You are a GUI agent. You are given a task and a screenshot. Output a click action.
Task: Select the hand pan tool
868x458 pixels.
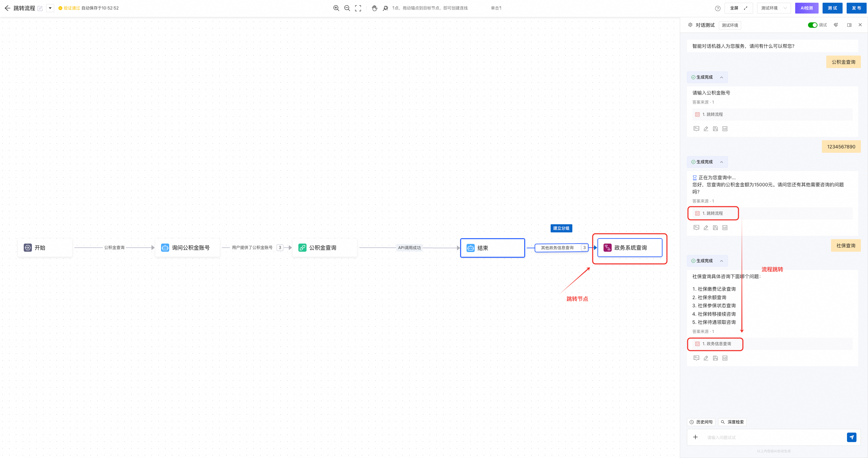(x=374, y=8)
